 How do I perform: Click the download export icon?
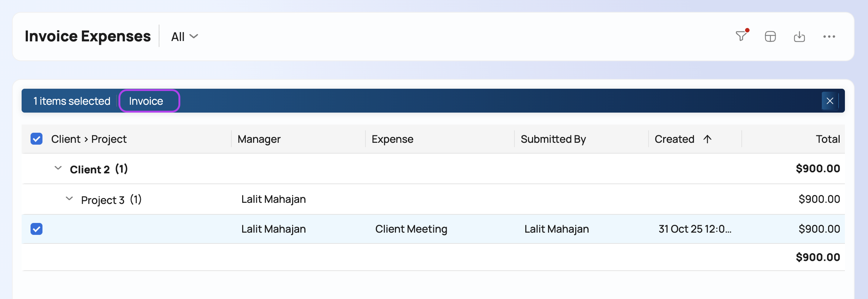coord(799,37)
